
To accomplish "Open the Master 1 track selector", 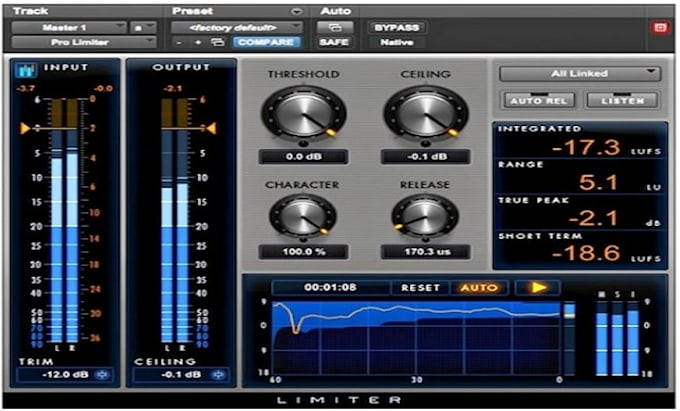I will coord(69,28).
